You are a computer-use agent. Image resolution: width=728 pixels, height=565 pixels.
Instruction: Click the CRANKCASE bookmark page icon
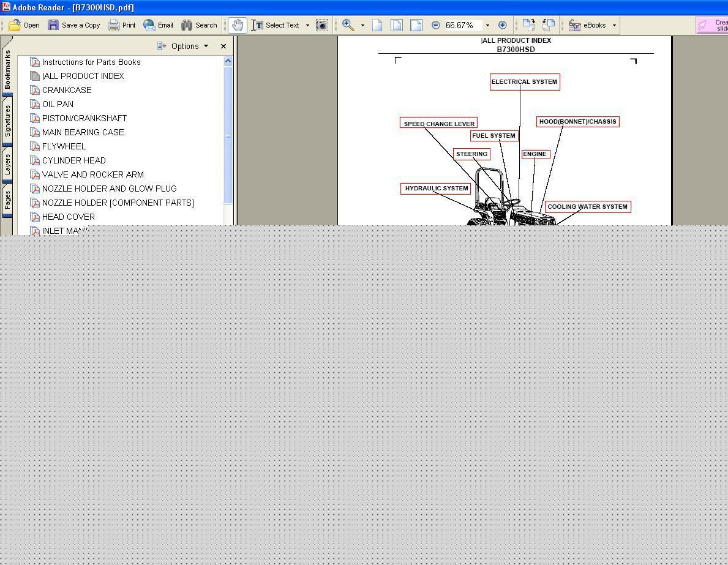(x=35, y=90)
